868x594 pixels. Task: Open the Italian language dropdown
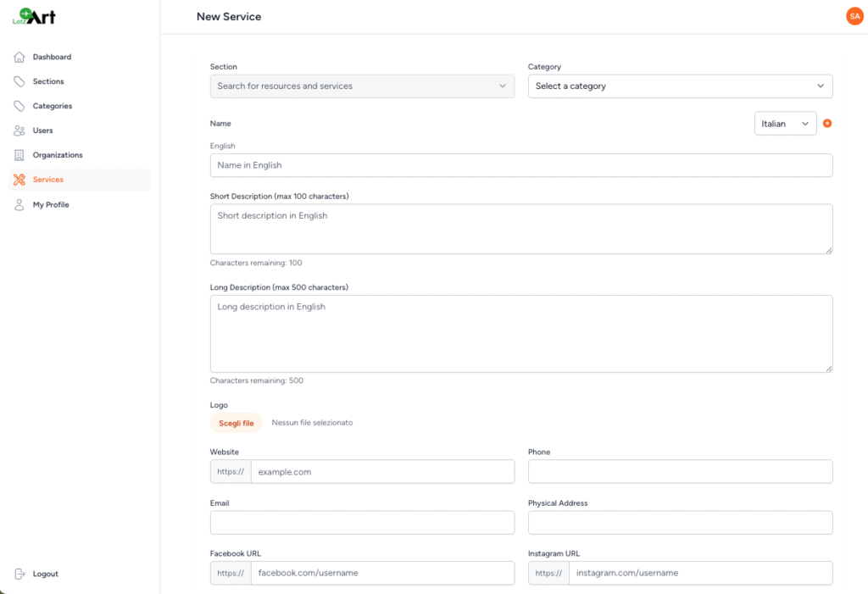pos(785,124)
